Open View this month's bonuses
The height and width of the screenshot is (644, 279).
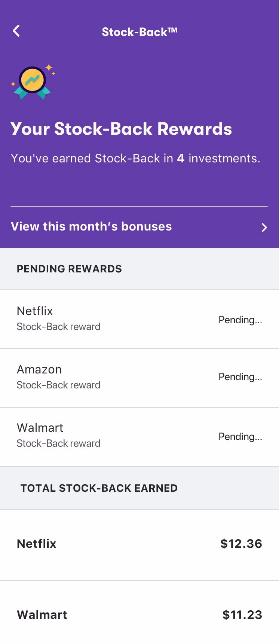click(139, 227)
